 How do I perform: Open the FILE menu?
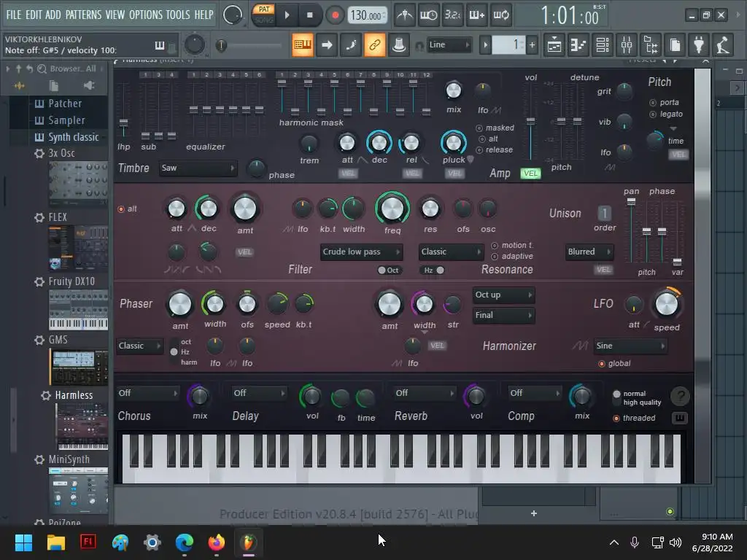pyautogui.click(x=14, y=15)
